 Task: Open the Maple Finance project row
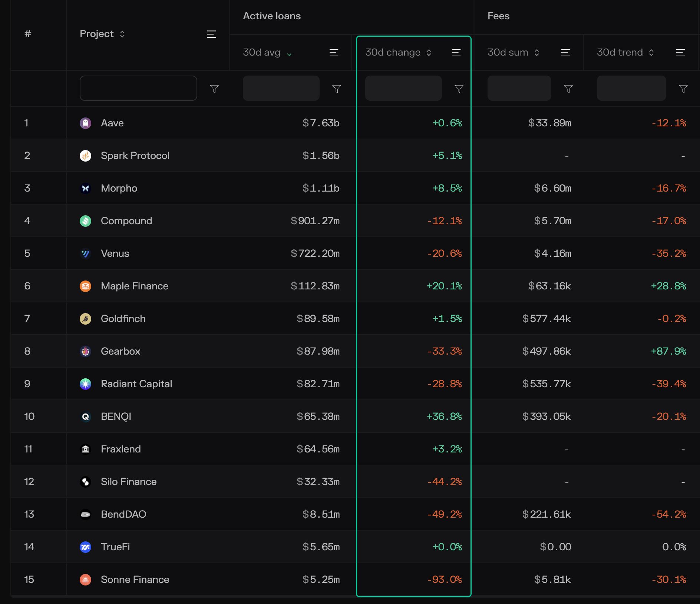point(135,286)
